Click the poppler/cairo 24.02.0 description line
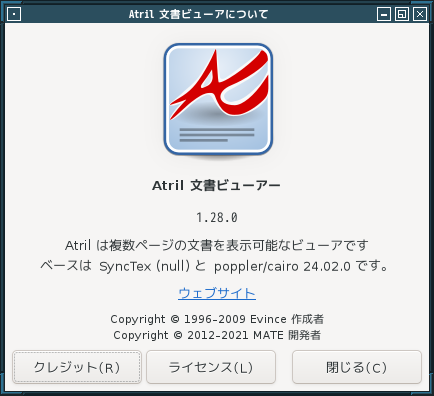Image resolution: width=434 pixels, height=396 pixels. (x=214, y=266)
